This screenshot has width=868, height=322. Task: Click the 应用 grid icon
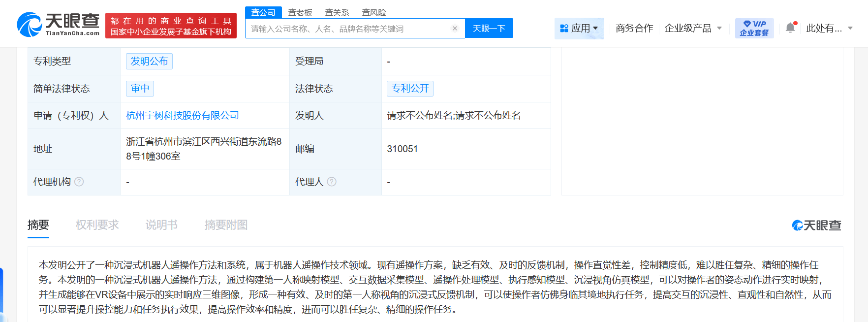564,29
